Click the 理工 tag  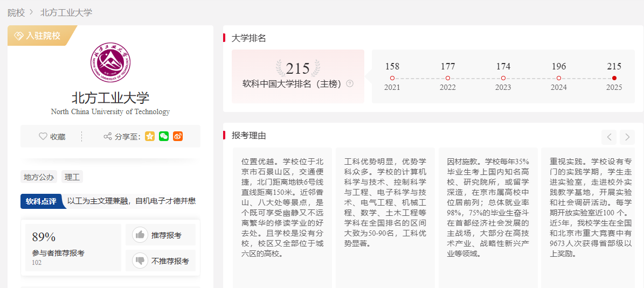tap(72, 177)
